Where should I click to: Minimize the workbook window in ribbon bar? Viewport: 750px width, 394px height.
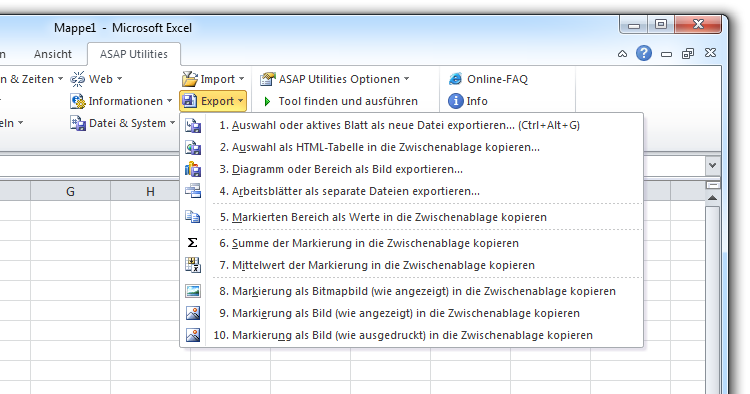(x=666, y=55)
